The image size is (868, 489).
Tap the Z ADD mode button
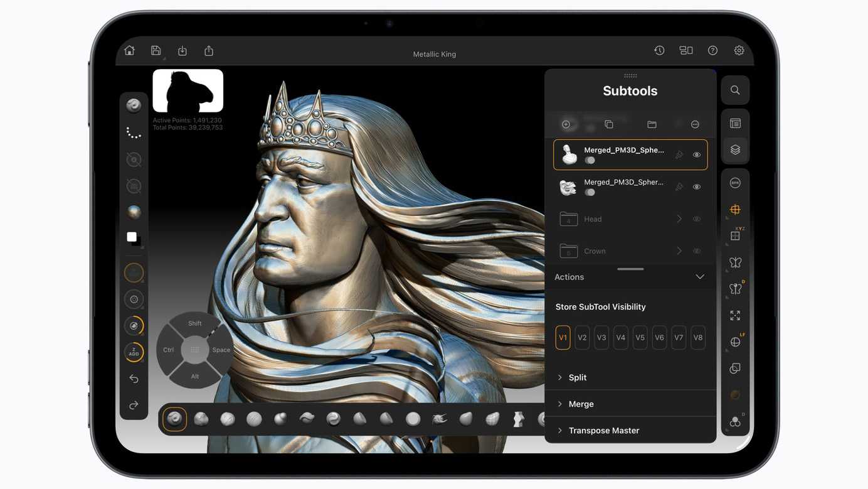(134, 352)
